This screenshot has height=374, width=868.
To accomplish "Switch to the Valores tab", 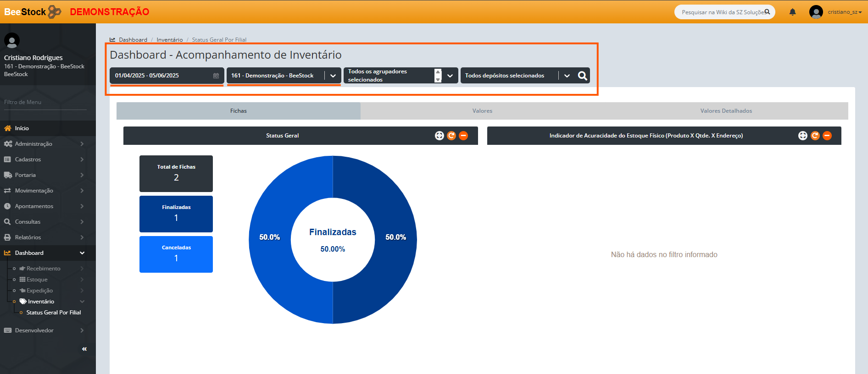I will [482, 111].
